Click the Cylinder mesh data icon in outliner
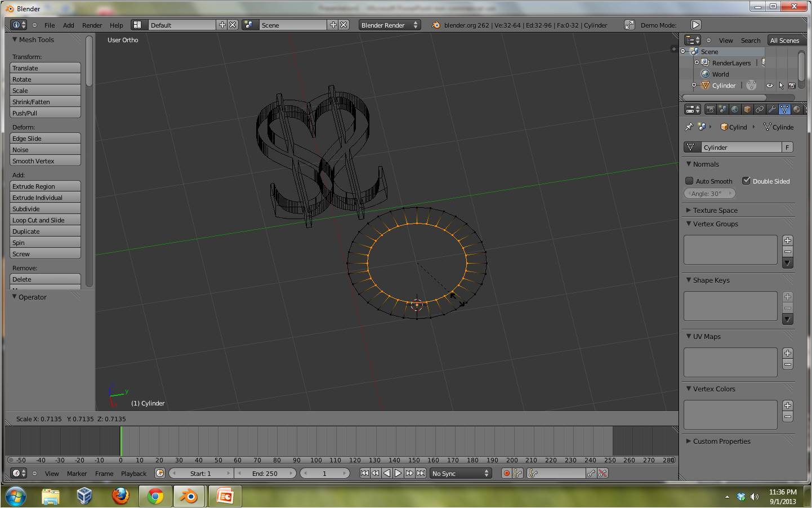This screenshot has width=812, height=508. pyautogui.click(x=751, y=86)
